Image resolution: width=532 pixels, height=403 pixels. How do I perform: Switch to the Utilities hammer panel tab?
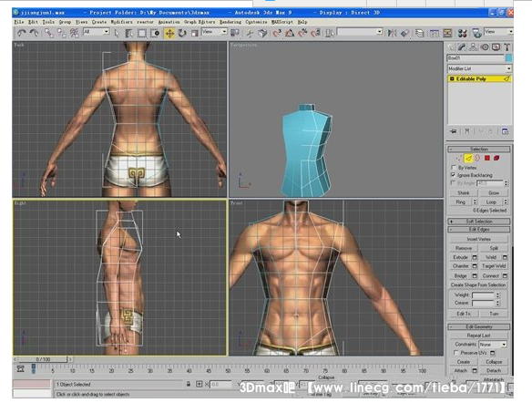point(507,47)
